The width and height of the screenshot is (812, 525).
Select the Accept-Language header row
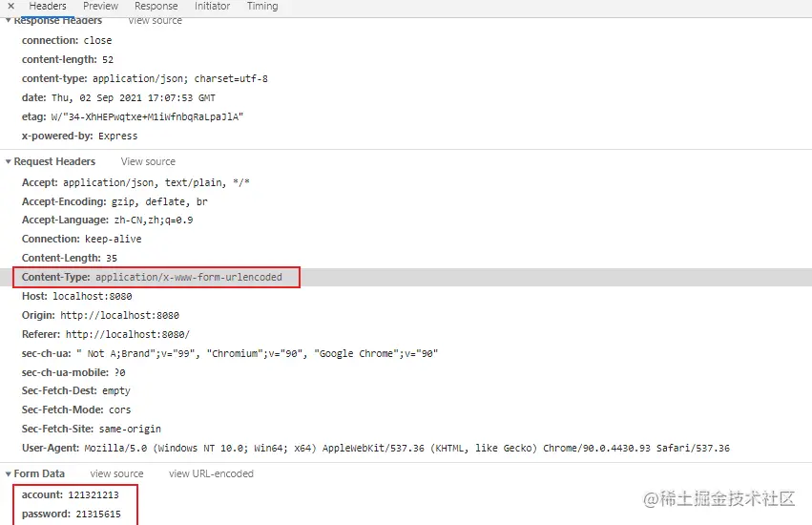coord(107,220)
